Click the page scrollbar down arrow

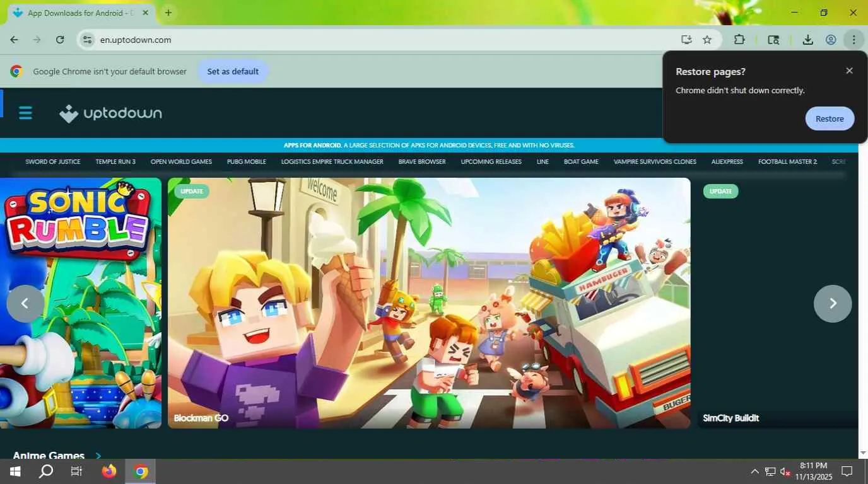[863, 453]
